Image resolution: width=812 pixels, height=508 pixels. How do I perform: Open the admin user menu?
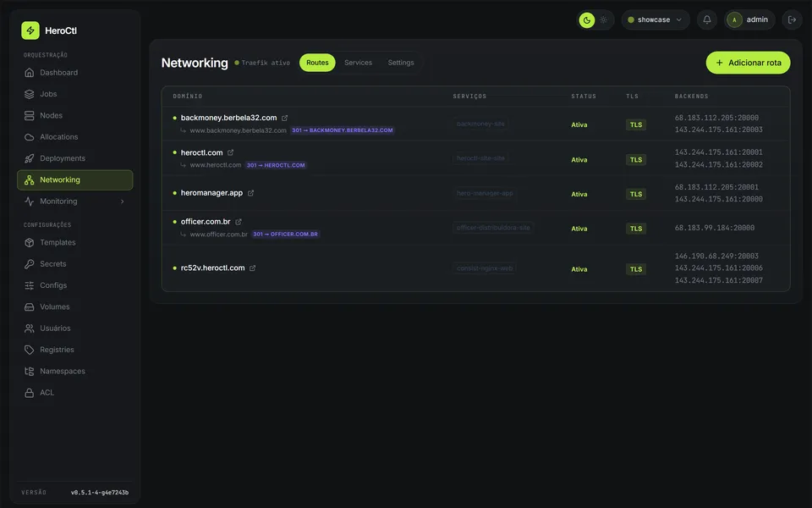[749, 19]
